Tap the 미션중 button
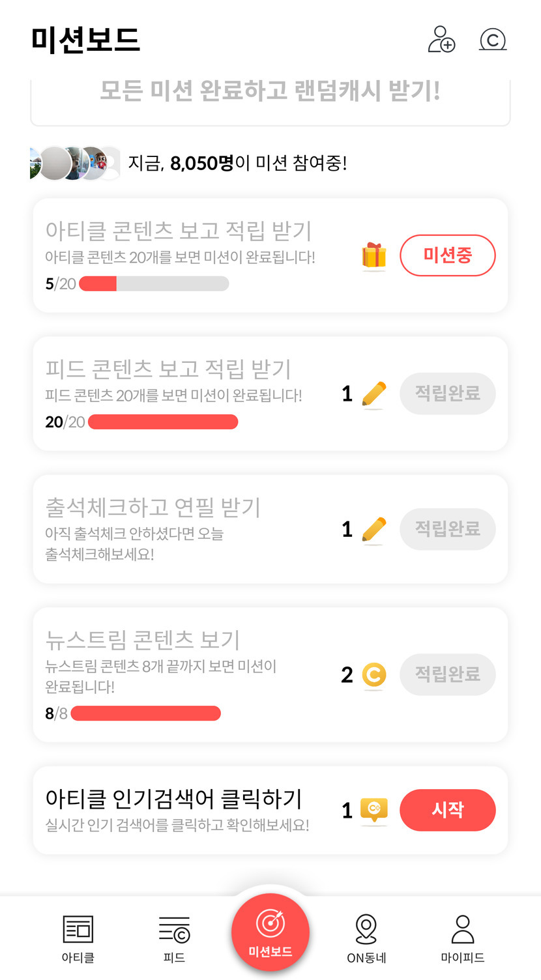541x980 pixels. [447, 255]
